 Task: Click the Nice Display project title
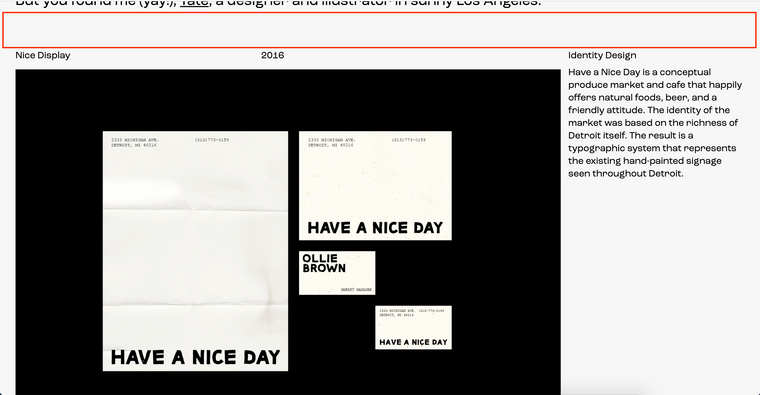tap(43, 55)
